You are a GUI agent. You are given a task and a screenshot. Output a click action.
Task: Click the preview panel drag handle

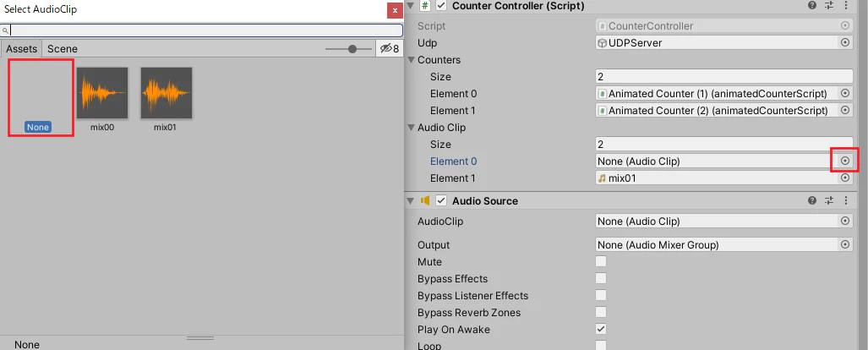pos(199,338)
